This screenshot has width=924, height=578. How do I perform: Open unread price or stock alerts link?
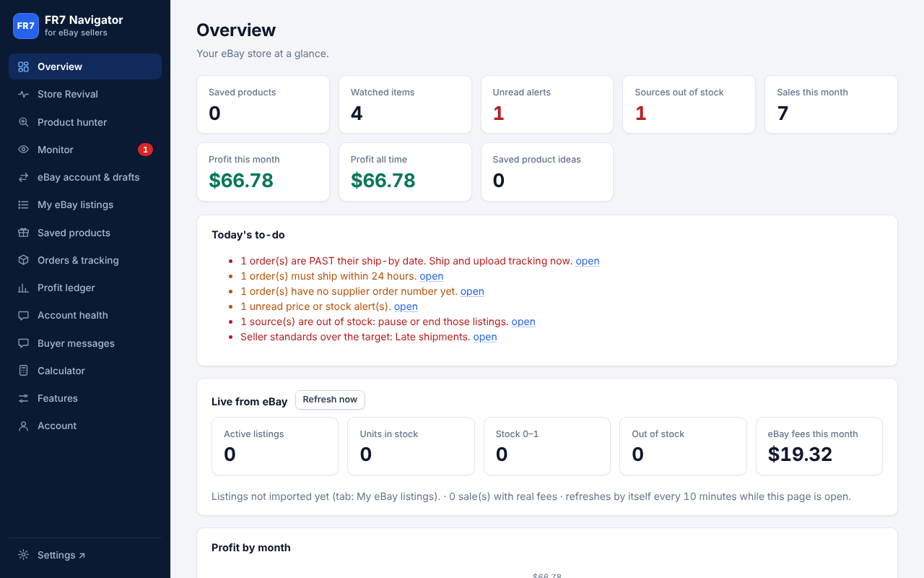click(406, 306)
